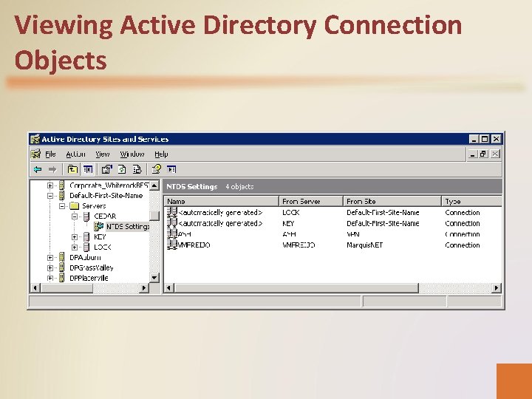Minimize the inner MMC child window
The height and width of the screenshot is (399, 532).
(472, 154)
